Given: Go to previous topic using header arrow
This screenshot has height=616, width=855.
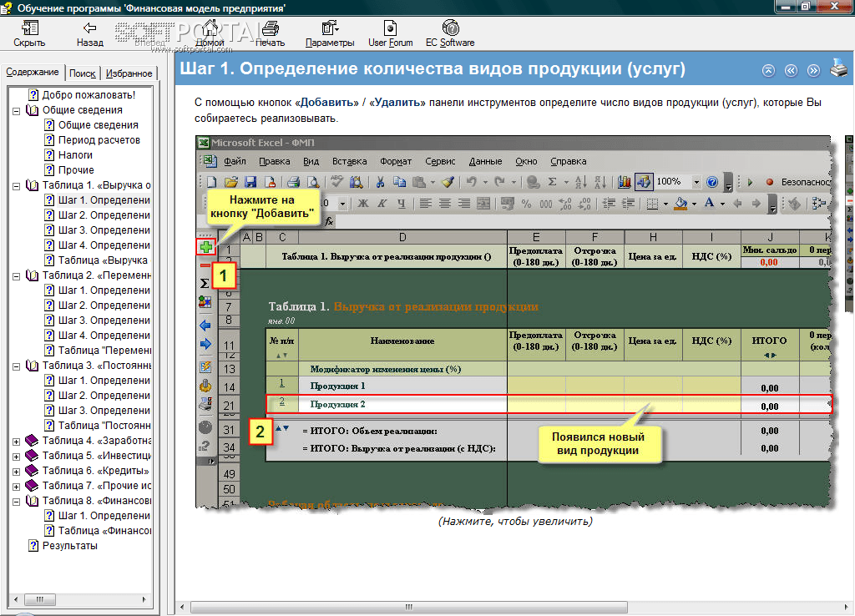Looking at the screenshot, I should pos(790,71).
